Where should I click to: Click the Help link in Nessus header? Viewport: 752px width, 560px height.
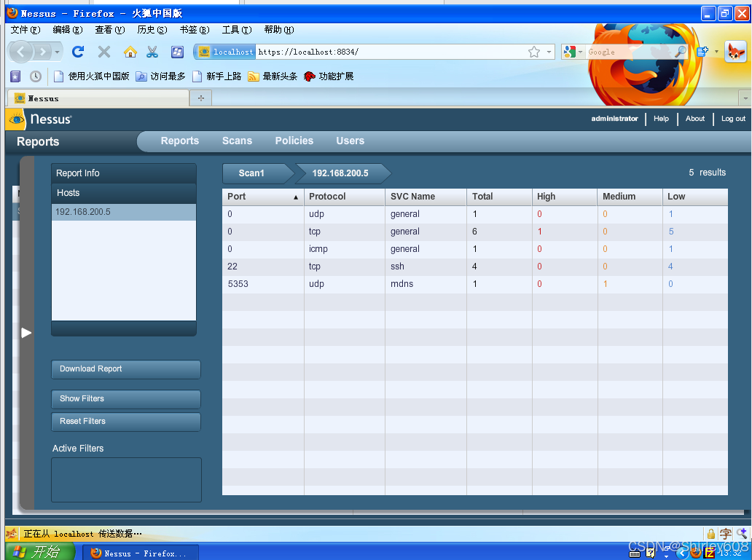[x=661, y=119]
